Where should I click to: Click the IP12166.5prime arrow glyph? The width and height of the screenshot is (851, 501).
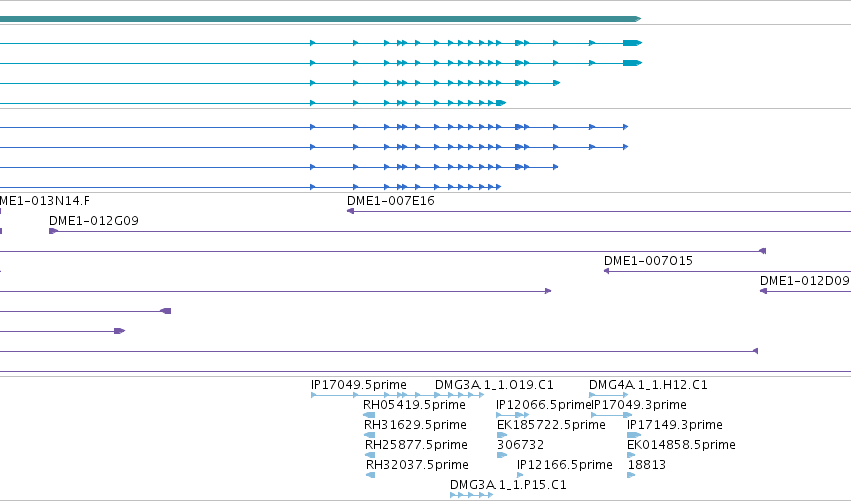coord(520,475)
